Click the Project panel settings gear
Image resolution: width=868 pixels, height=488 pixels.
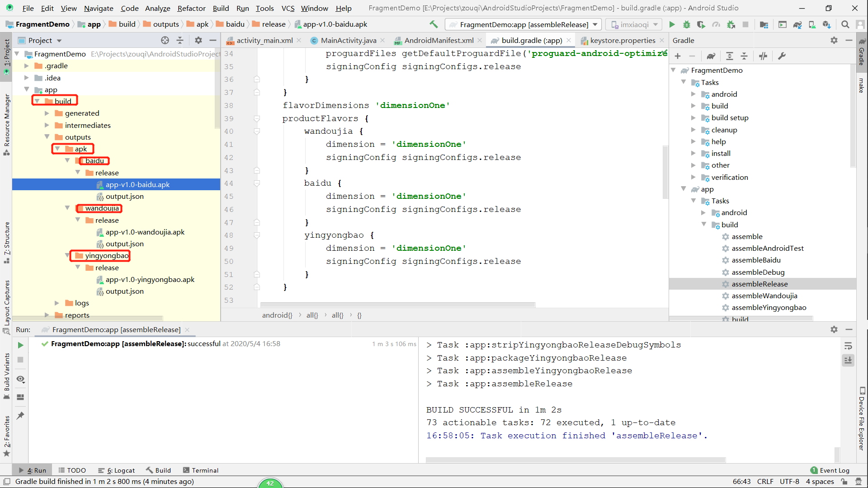pyautogui.click(x=198, y=40)
